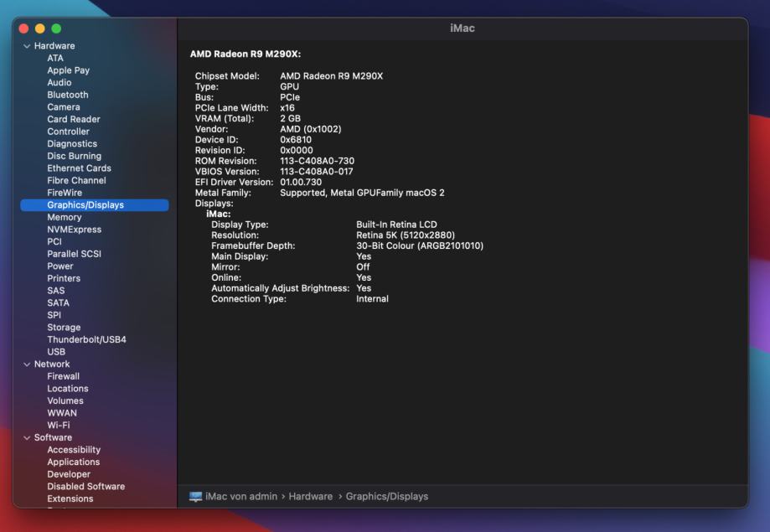Select Thunderbolt/USB4 in sidebar
770x532 pixels.
click(86, 340)
